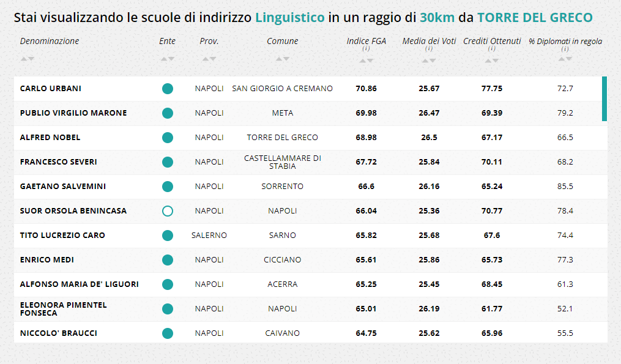Click the Ente circle for Tito Lucrezio Caro

tap(168, 236)
